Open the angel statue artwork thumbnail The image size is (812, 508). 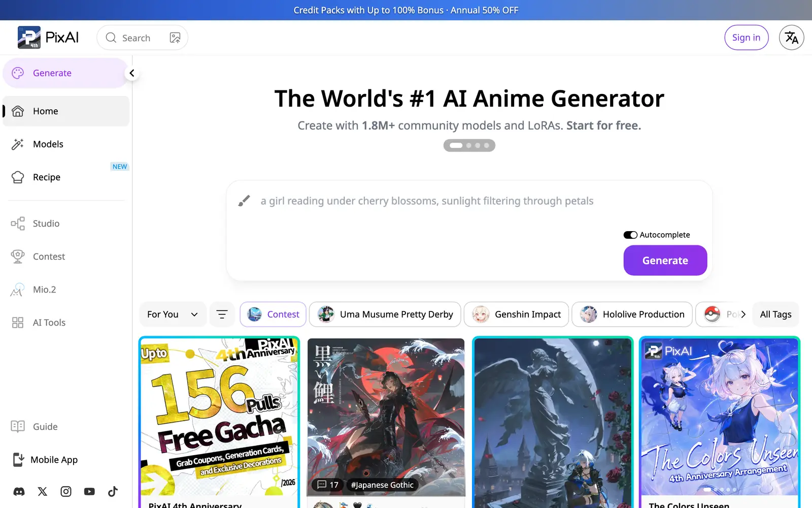point(553,423)
